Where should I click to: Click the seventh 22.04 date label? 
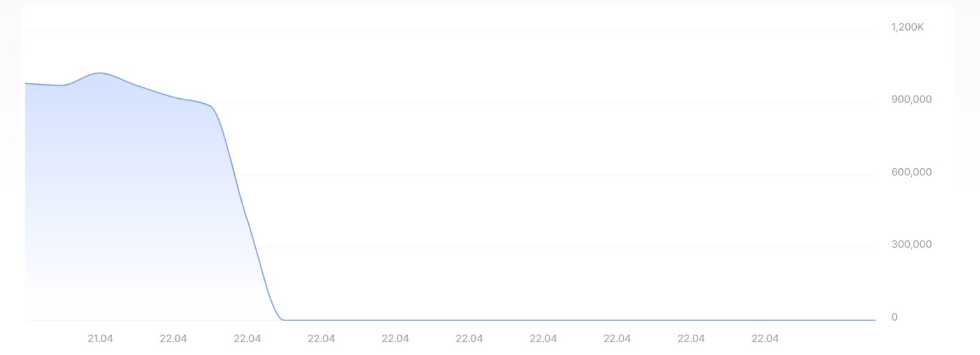tap(618, 339)
